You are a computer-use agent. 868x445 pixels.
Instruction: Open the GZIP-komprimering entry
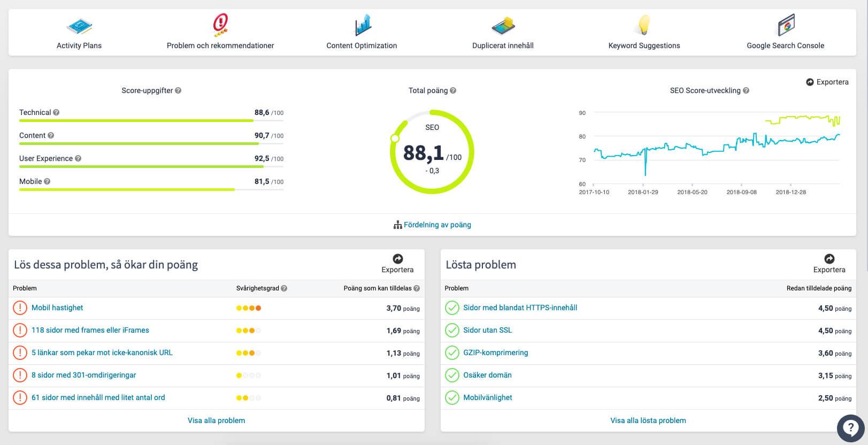[496, 352]
